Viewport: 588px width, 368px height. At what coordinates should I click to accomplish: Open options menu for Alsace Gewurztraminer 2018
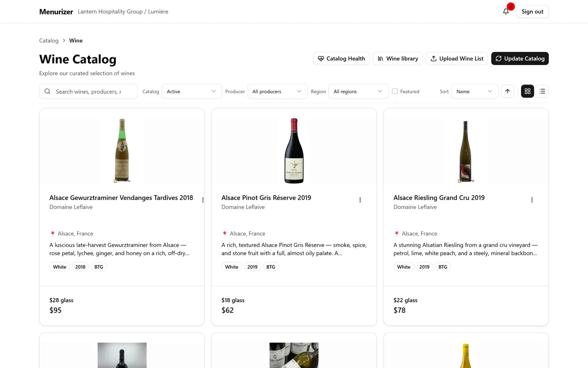pyautogui.click(x=203, y=200)
